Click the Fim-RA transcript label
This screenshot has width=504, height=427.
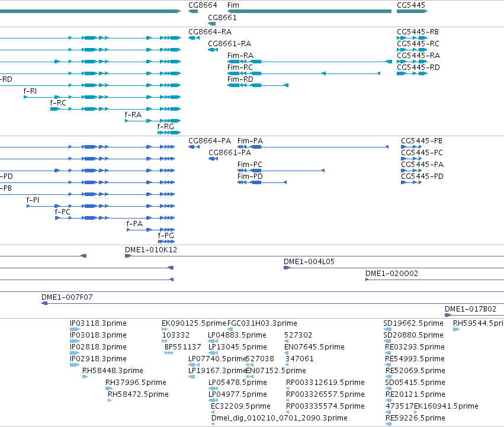(x=240, y=56)
